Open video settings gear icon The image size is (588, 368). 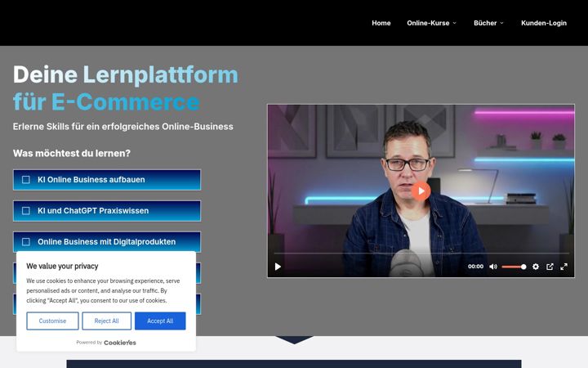click(x=536, y=267)
